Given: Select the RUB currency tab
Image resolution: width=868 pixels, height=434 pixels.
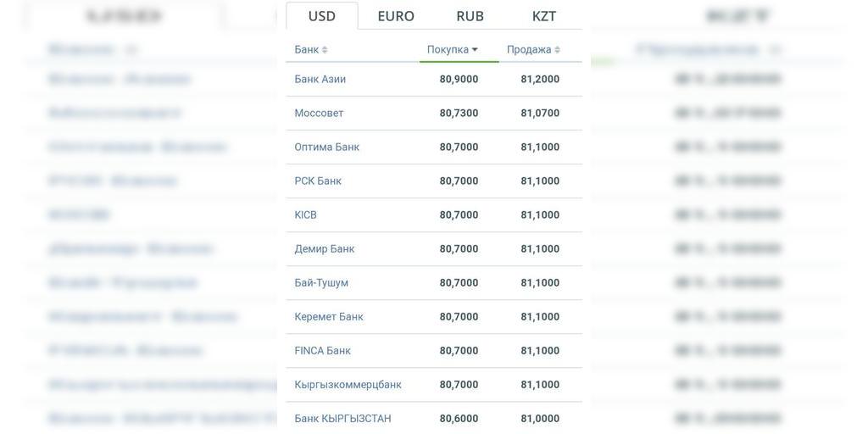Looking at the screenshot, I should (x=470, y=16).
